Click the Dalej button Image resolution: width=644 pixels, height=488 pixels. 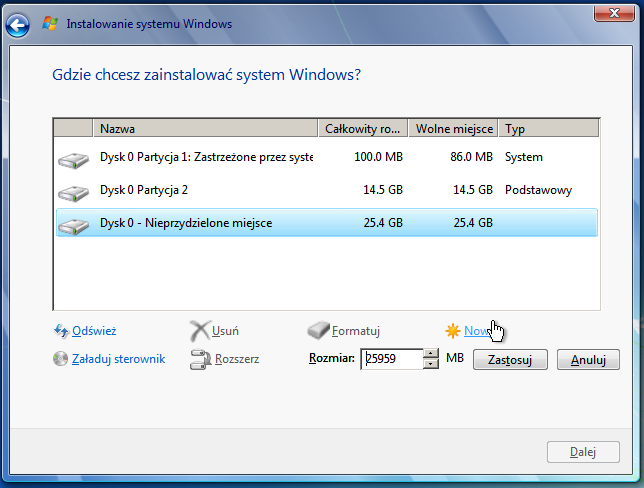tap(583, 452)
